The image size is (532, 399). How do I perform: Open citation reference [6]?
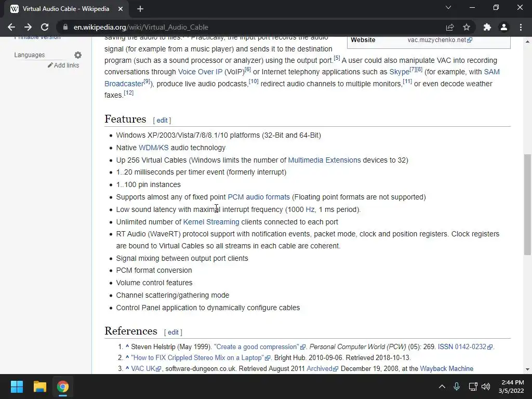(248, 70)
